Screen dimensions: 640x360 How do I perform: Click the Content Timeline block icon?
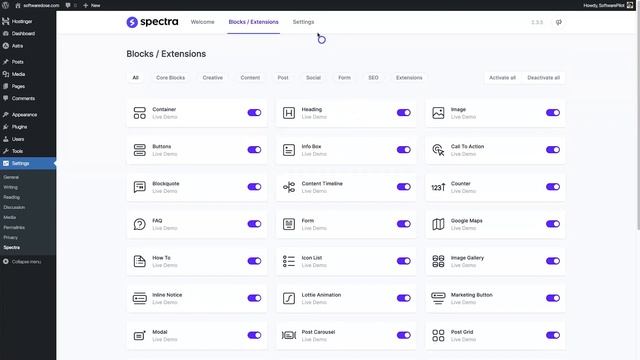(x=289, y=187)
